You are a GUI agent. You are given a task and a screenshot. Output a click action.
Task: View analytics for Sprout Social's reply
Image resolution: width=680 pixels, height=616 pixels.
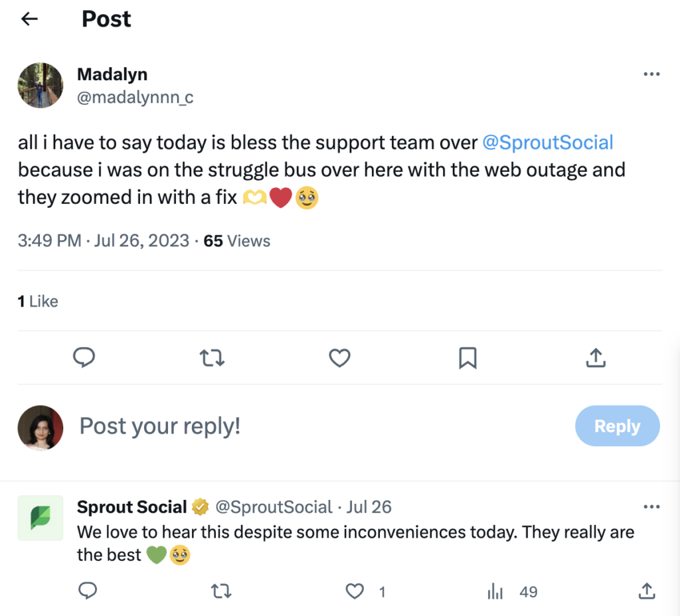pyautogui.click(x=495, y=591)
